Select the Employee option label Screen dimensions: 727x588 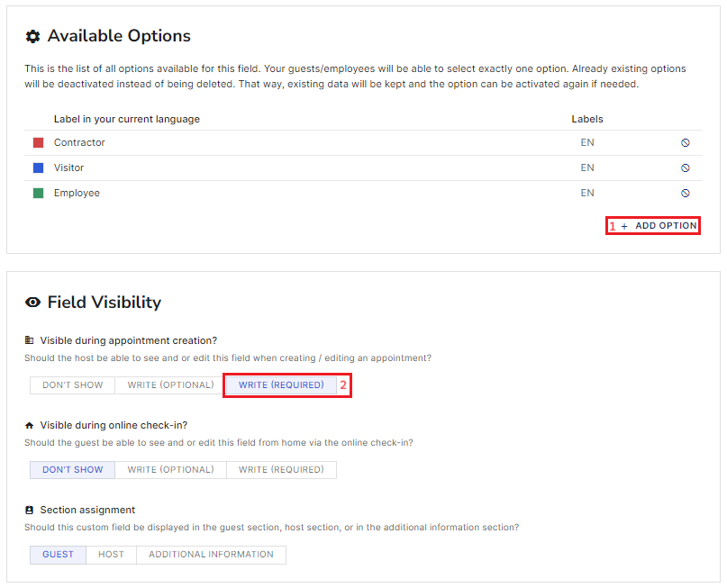77,194
